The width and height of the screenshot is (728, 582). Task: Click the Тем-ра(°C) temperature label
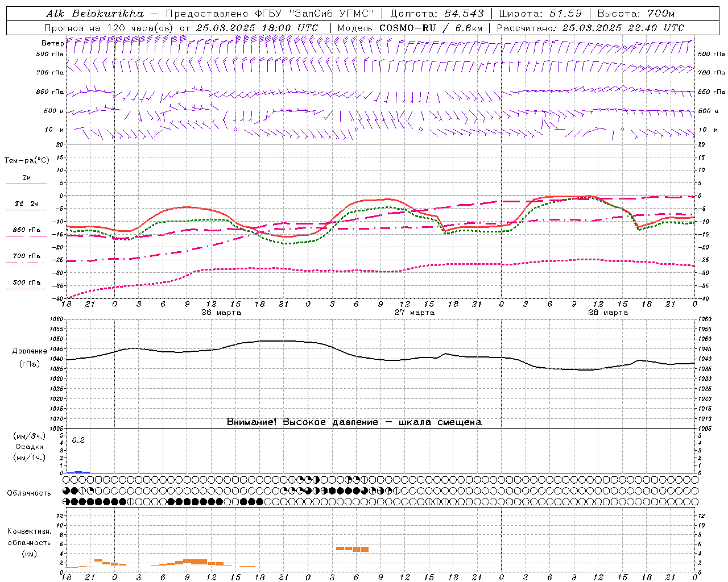[27, 161]
